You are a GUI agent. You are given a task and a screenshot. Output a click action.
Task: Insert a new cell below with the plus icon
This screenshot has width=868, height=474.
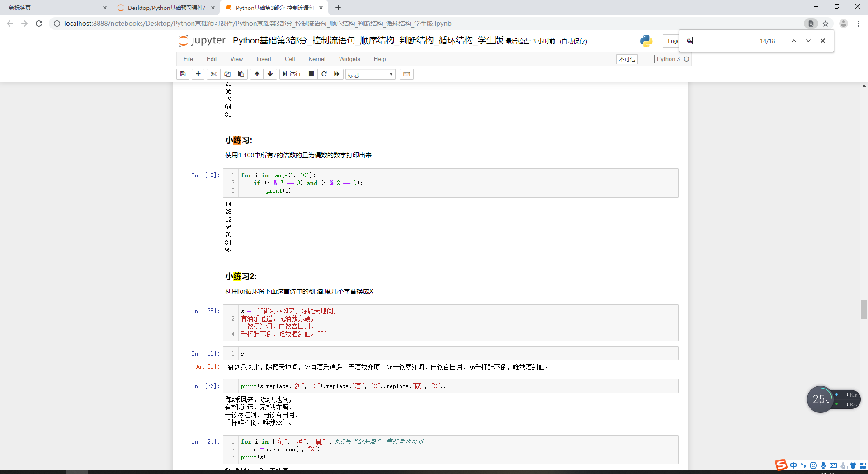pos(198,74)
